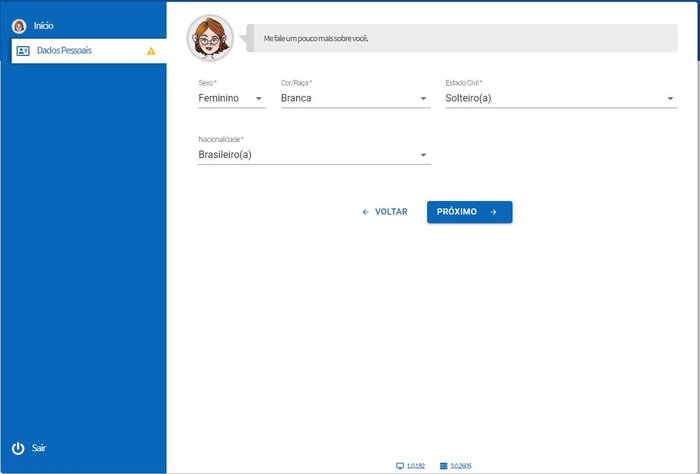Click the Nacionalidade field label
The width and height of the screenshot is (700, 474).
pyautogui.click(x=221, y=139)
